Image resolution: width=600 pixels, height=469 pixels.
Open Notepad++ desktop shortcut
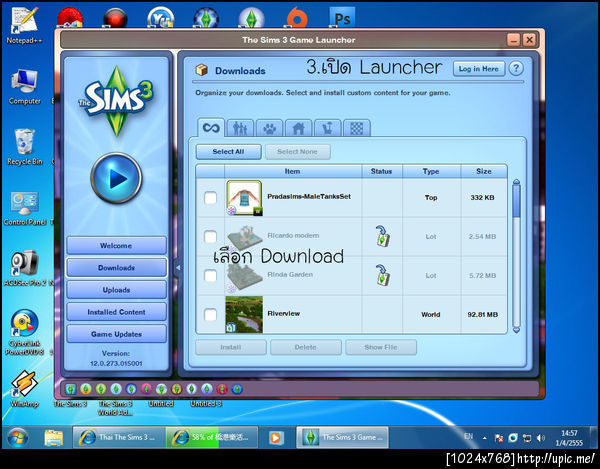tap(24, 25)
